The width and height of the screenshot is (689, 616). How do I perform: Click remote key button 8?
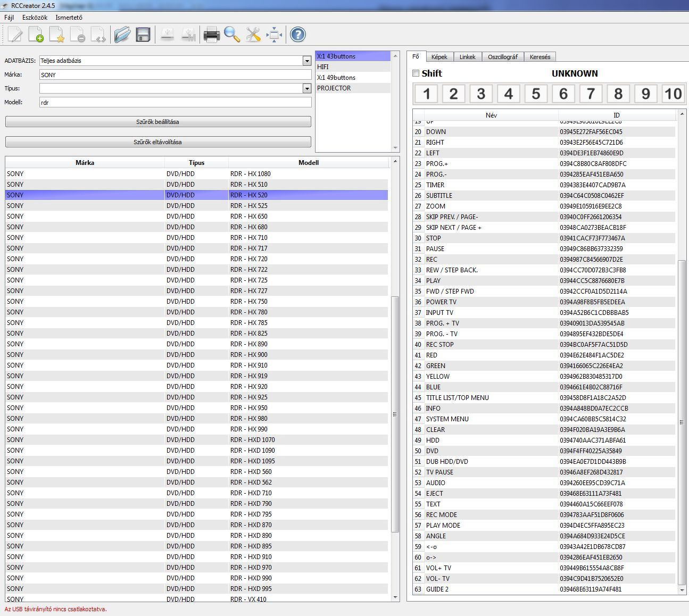[618, 94]
